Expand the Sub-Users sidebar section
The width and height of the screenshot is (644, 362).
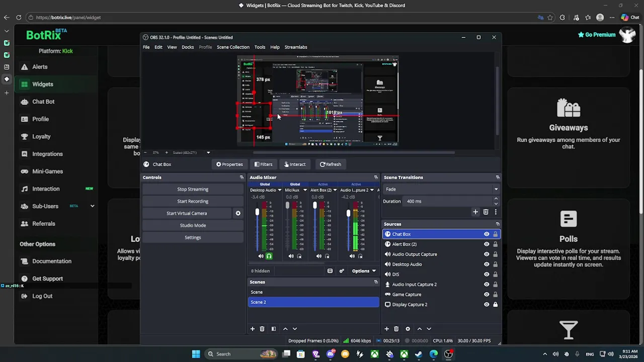coord(92,206)
